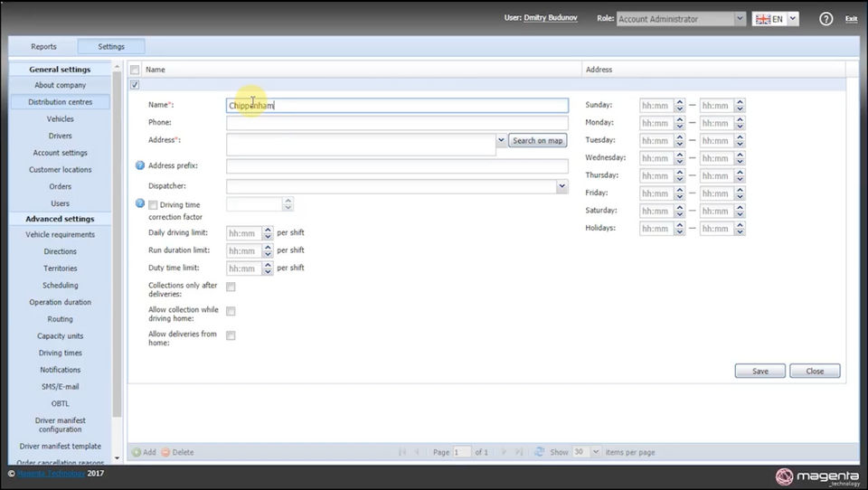
Task: Click the Sunday start time stepper
Action: [x=680, y=105]
